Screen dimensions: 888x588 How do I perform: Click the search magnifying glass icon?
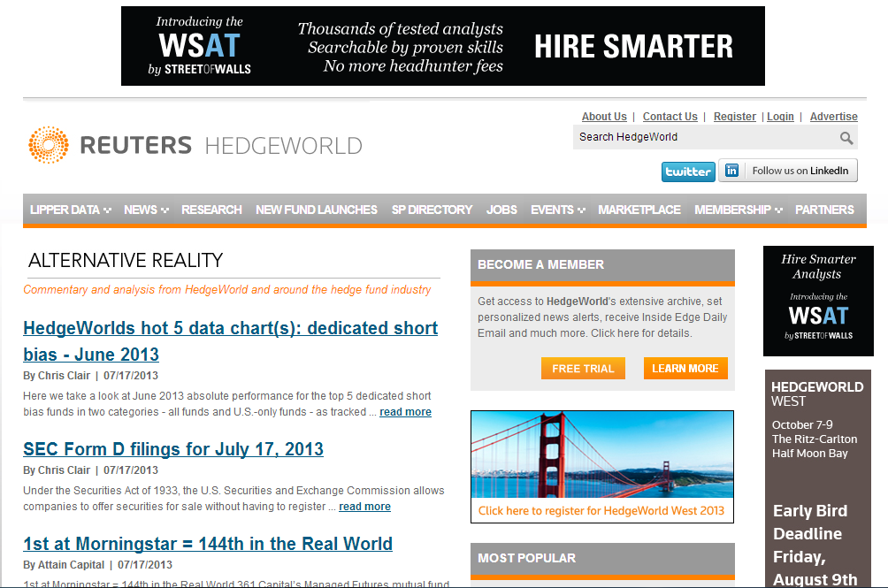tap(846, 138)
